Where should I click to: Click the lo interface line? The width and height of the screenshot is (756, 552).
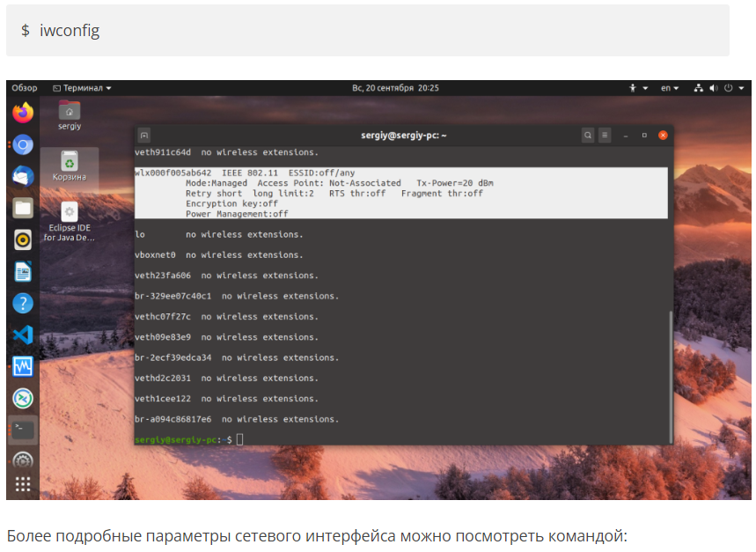coord(219,235)
